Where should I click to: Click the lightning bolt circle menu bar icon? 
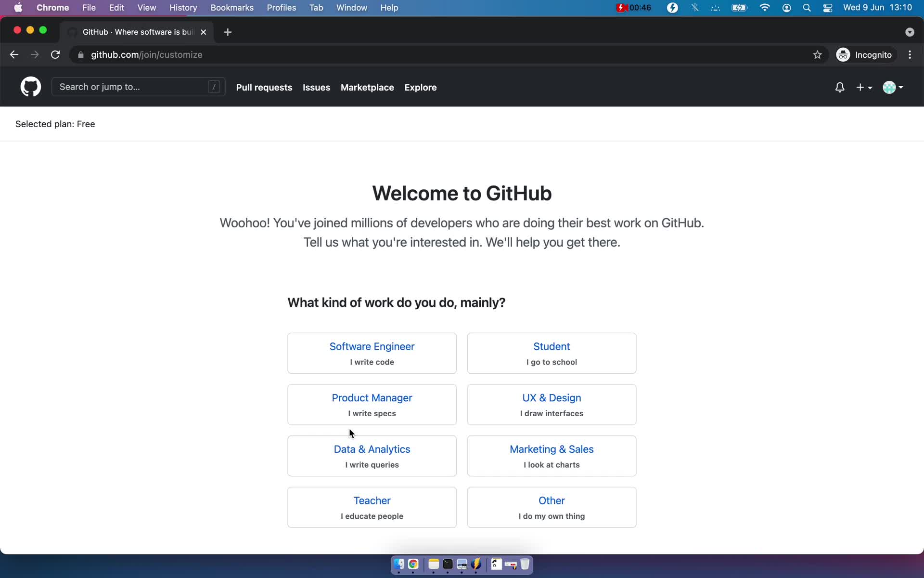coord(672,8)
